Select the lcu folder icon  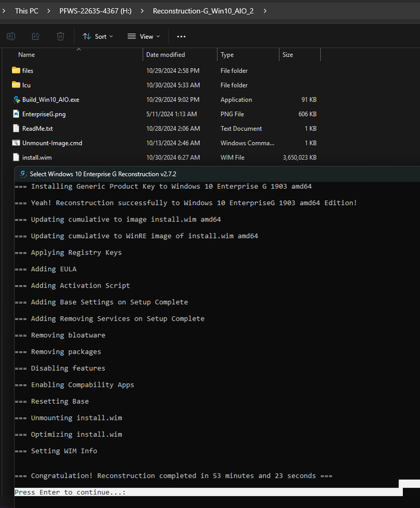pos(16,85)
